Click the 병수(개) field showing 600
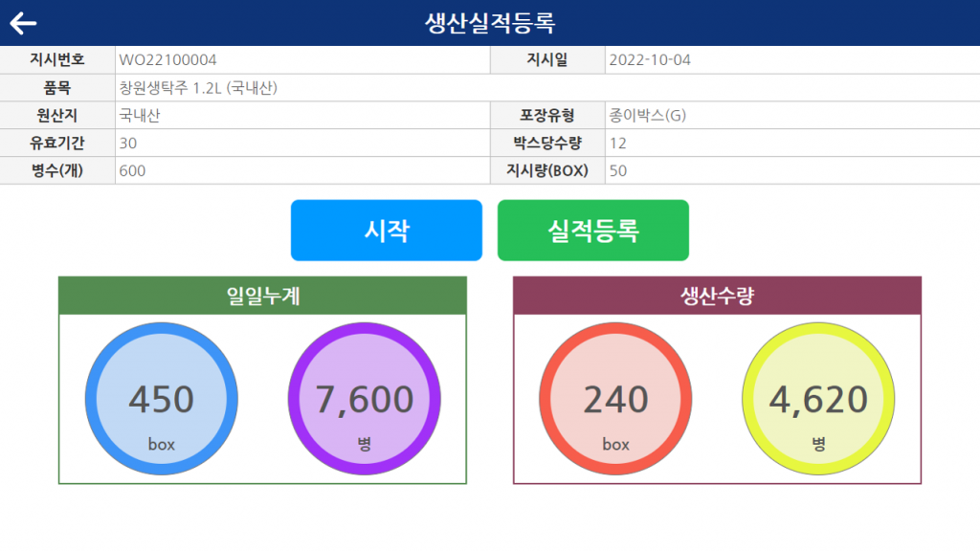The image size is (980, 551). (302, 170)
